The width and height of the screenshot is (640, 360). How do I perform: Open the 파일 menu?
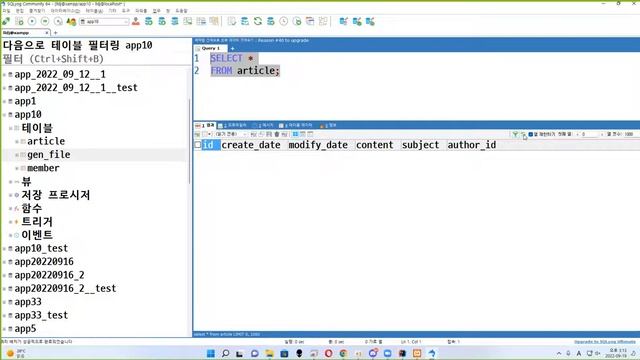click(6, 11)
